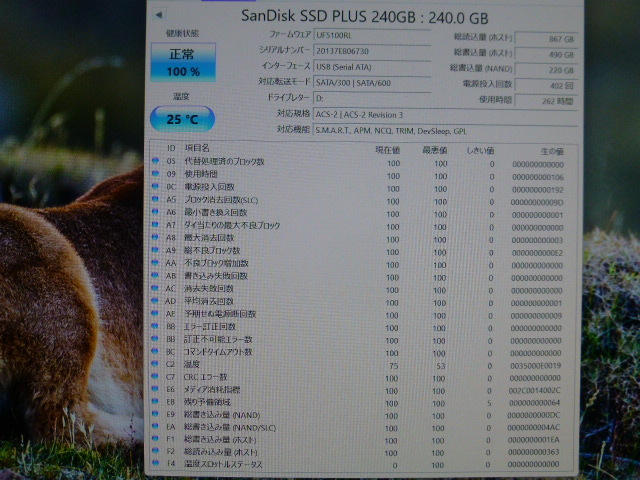Select attribute name コマンドタイムアウト数
This screenshot has height=480, width=640.
coord(218,352)
